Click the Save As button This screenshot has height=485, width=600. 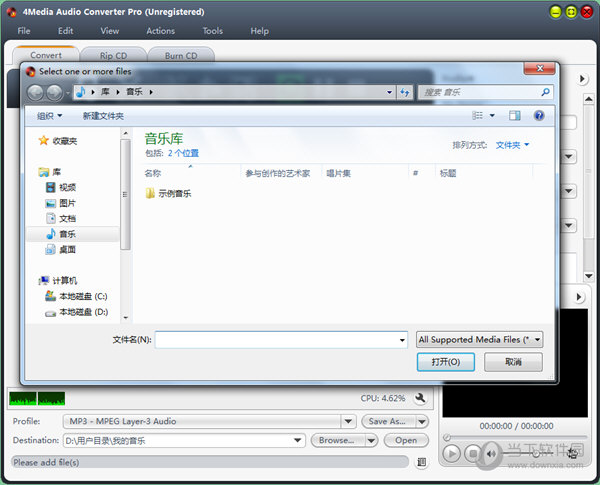[387, 421]
